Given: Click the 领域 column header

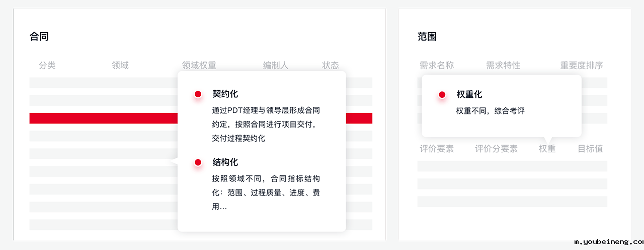Looking at the screenshot, I should pos(120,66).
